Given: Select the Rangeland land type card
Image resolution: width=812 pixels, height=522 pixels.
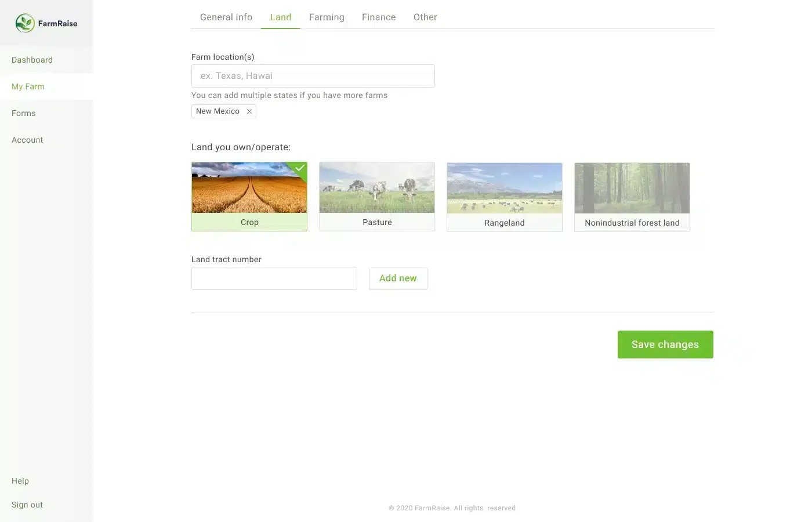Looking at the screenshot, I should pos(505,197).
